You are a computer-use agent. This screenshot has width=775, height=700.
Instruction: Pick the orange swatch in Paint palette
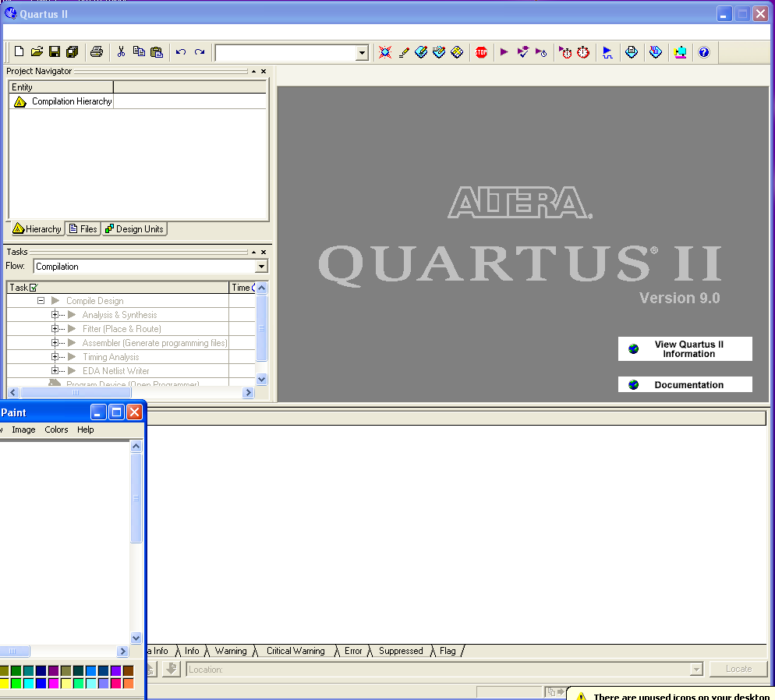128,683
